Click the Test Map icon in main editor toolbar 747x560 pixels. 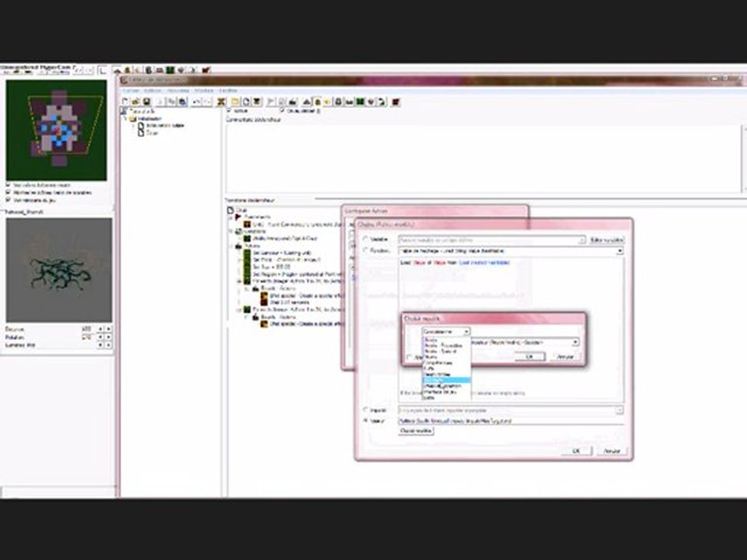[205, 70]
